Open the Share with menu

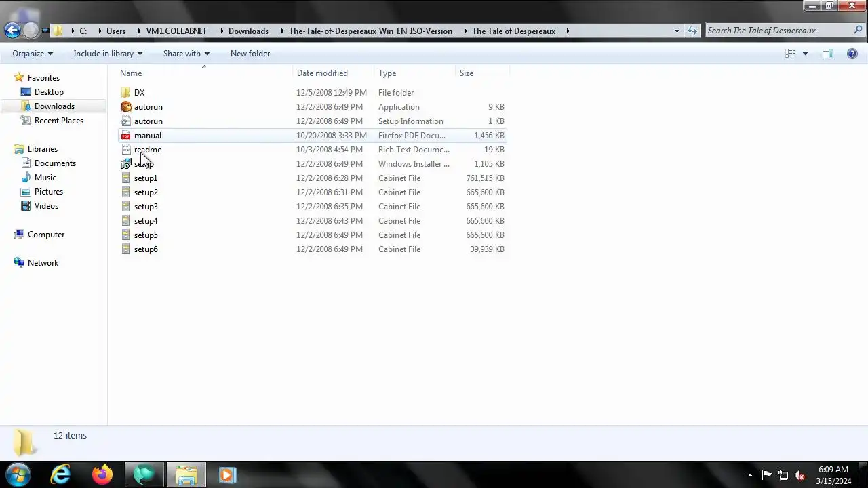click(186, 54)
